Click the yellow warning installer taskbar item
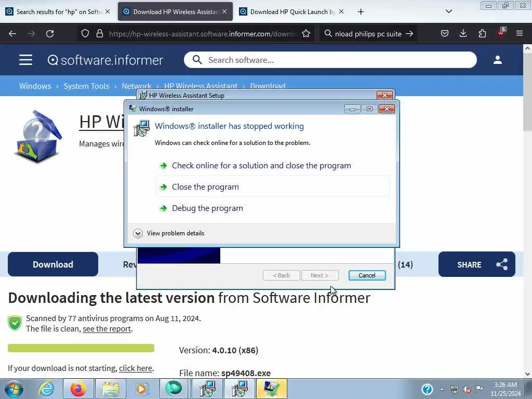 pos(271,389)
